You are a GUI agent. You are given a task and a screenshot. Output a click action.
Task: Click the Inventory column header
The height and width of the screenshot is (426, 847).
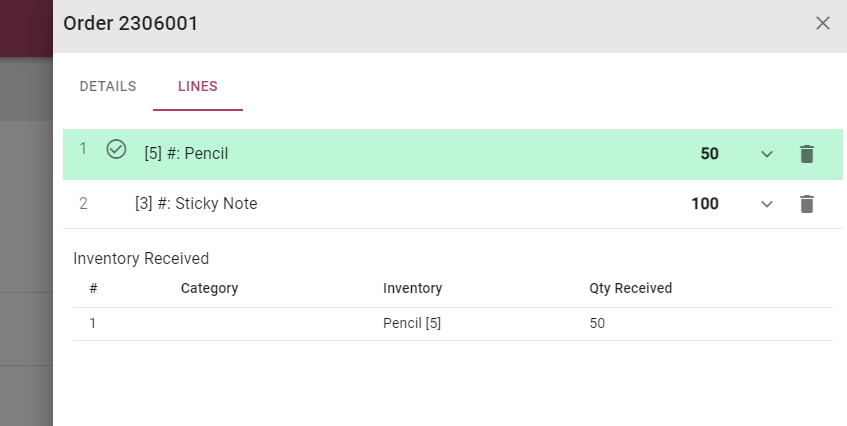pos(412,288)
